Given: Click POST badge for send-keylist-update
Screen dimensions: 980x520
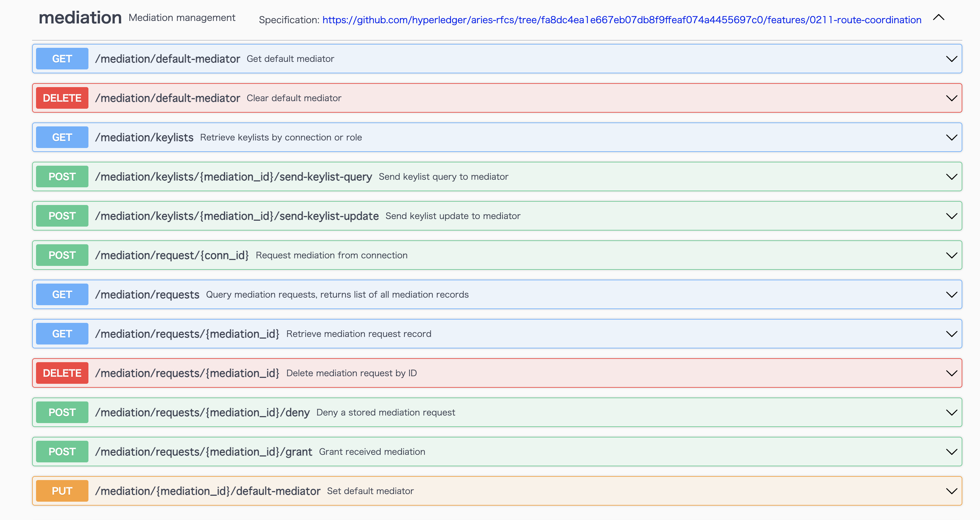Looking at the screenshot, I should 62,216.
